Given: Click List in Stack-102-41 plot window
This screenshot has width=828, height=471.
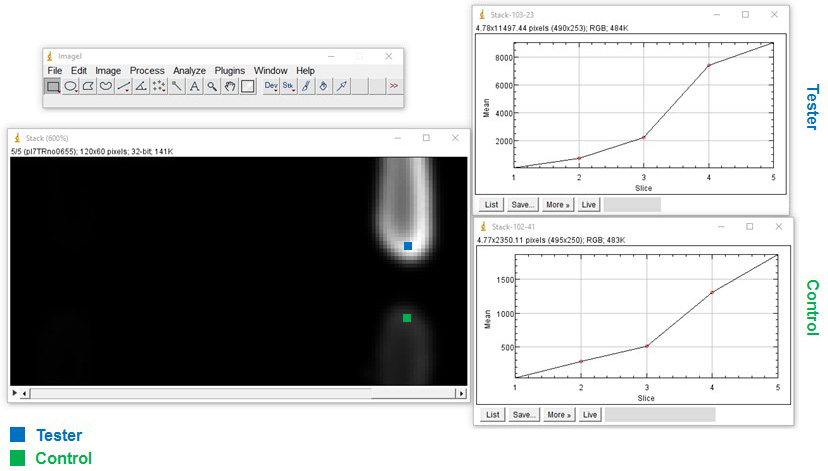Looking at the screenshot, I should click(493, 415).
